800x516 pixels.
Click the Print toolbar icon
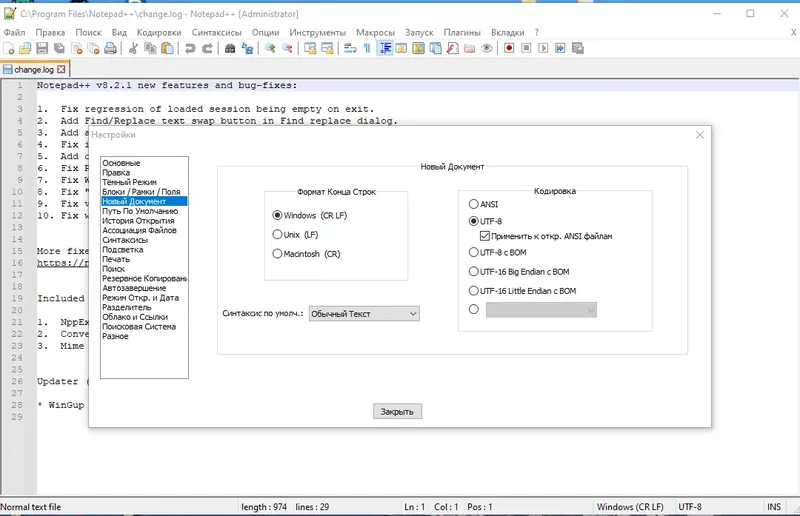click(x=110, y=48)
